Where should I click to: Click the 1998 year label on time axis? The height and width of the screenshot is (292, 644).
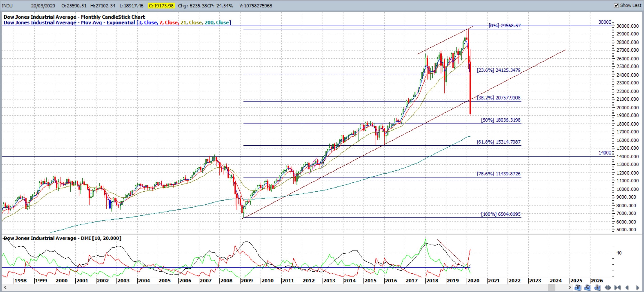[x=20, y=281]
